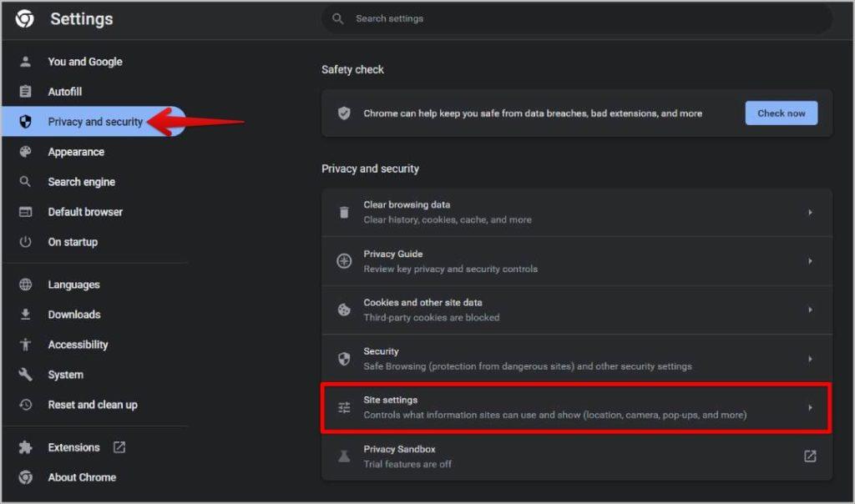This screenshot has height=504, width=855.
Task: Click the download arrow icon for Downloads
Action: point(25,315)
